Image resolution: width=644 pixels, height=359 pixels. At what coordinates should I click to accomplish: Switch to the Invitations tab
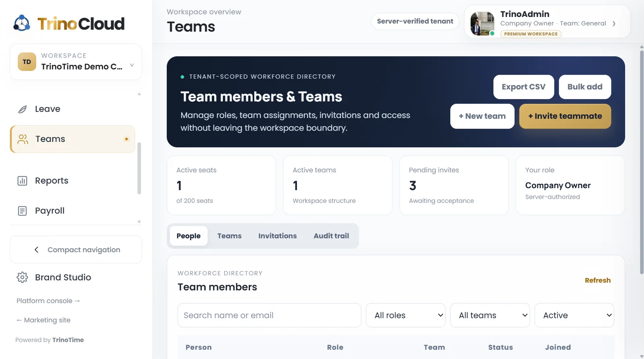click(277, 236)
